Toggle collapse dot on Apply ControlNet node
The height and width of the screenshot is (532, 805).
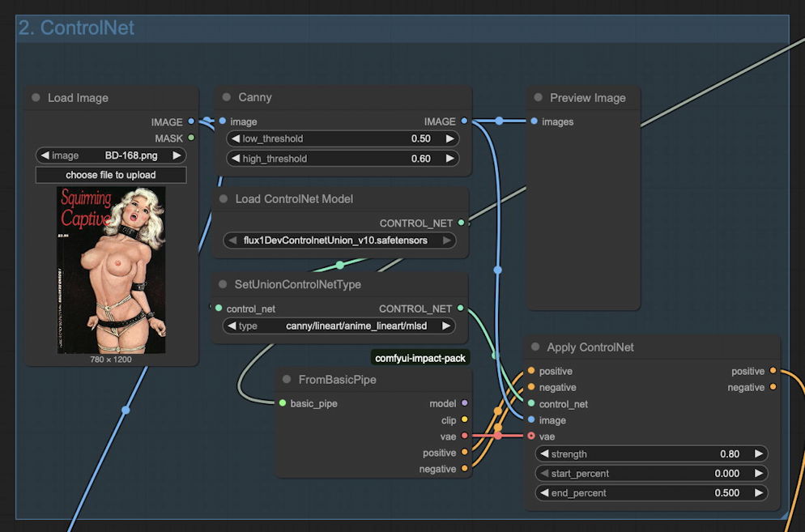click(535, 347)
